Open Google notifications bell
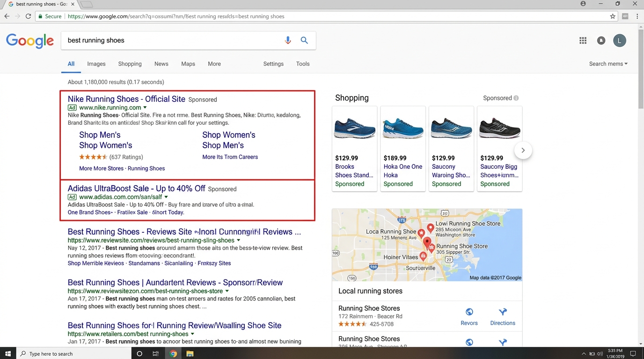 point(601,41)
